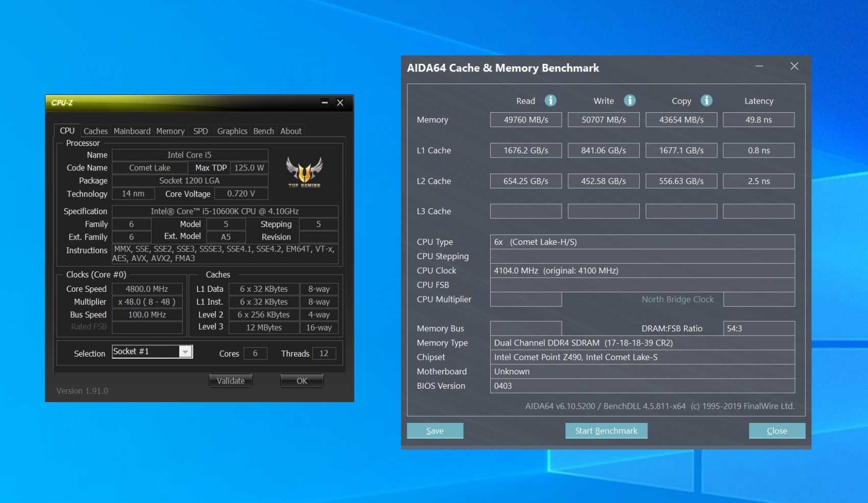Image resolution: width=868 pixels, height=503 pixels.
Task: Switch to the Caches tab
Action: point(95,131)
